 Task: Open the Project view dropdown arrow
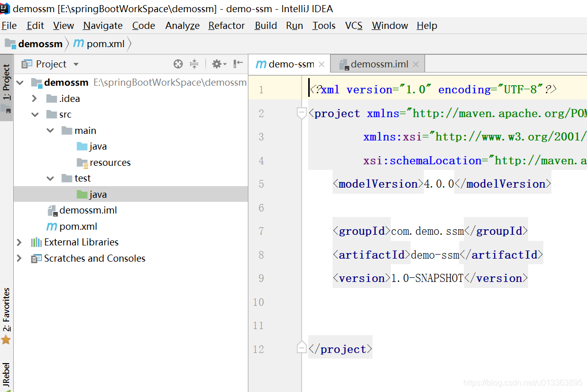point(76,64)
